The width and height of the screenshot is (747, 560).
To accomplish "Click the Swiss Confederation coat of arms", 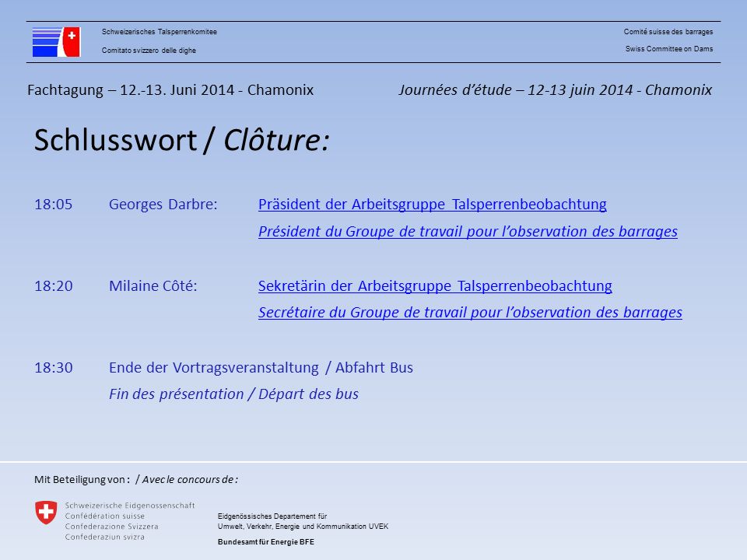I will click(x=46, y=513).
